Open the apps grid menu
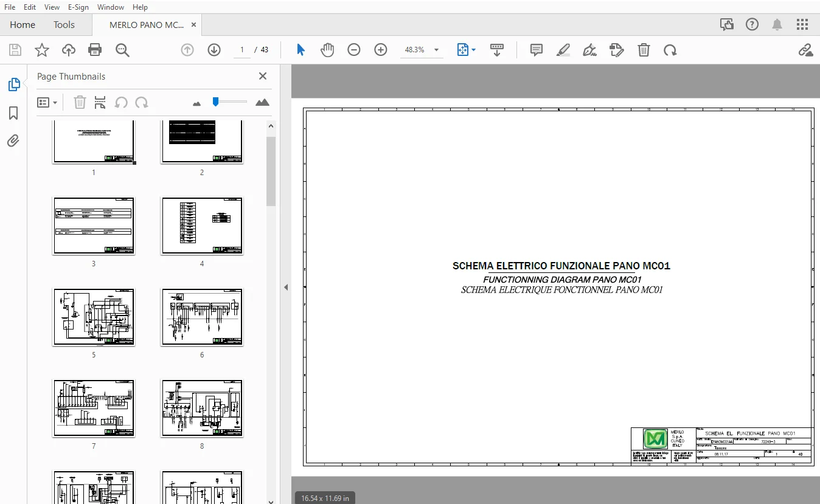 803,24
